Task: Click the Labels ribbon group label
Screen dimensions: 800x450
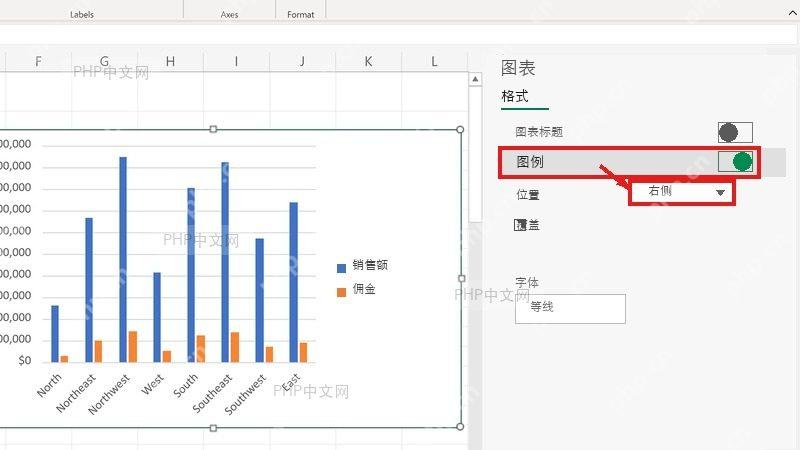Action: [x=82, y=15]
